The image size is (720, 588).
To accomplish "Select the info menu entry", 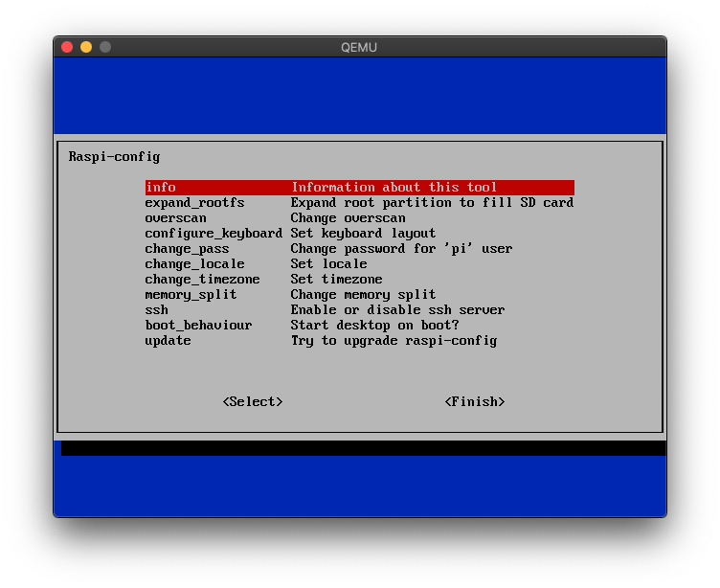I will coord(360,188).
